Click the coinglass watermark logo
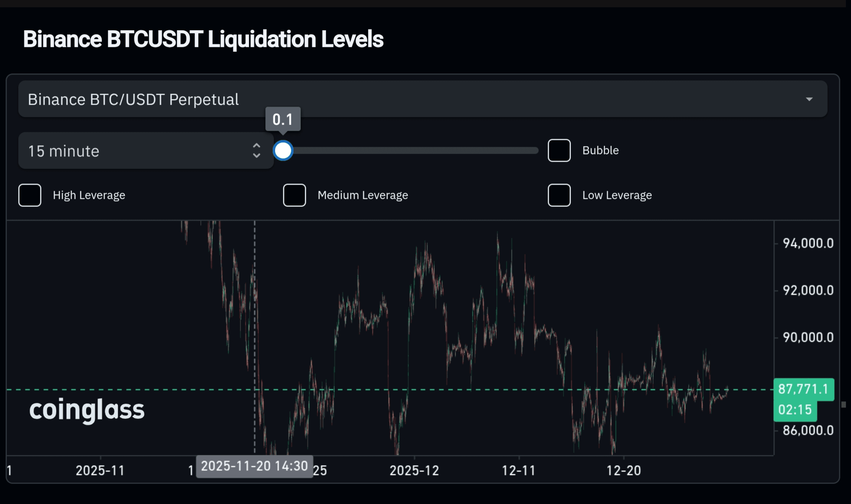 [87, 410]
